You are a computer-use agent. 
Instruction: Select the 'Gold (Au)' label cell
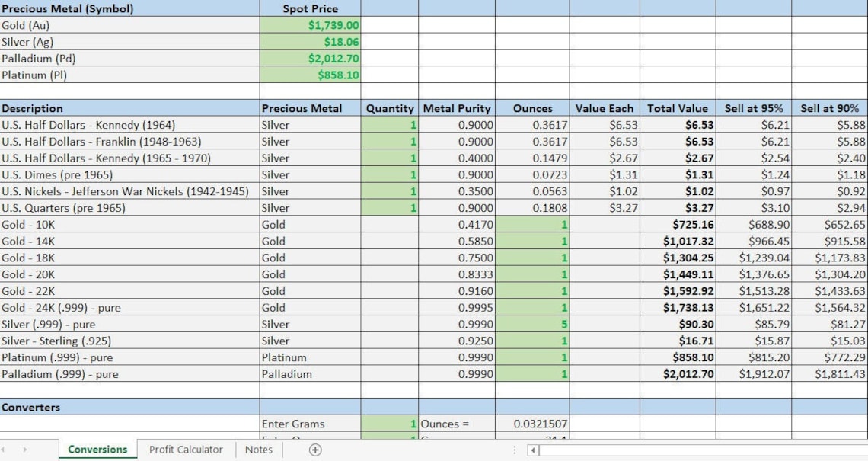tap(129, 25)
